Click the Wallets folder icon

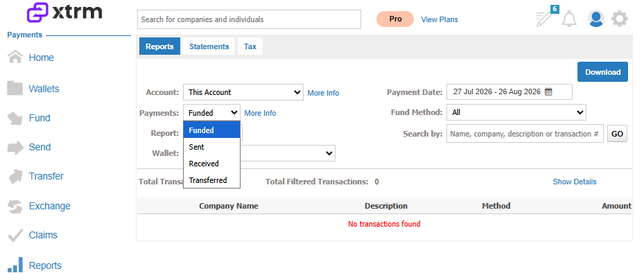(15, 88)
